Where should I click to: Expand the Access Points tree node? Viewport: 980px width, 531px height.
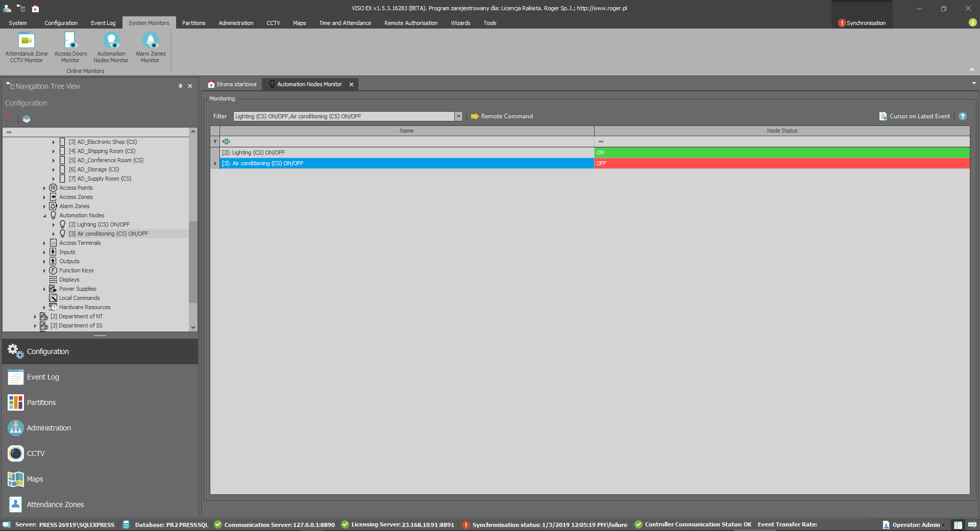click(44, 188)
